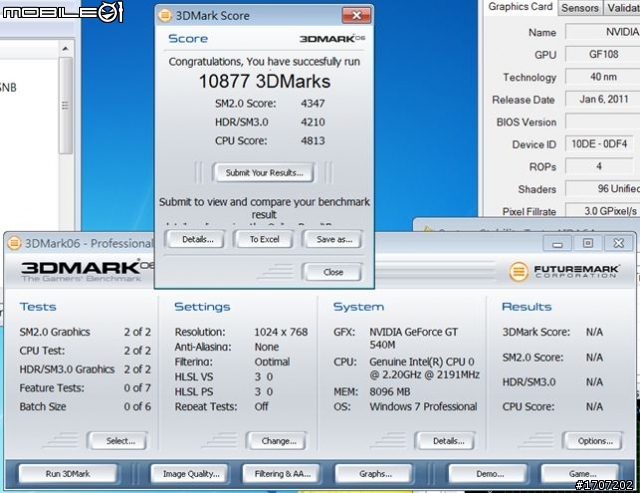Viewport: 640px width, 493px height.
Task: Click Feature Tests value 0 of 7
Action: [x=137, y=388]
